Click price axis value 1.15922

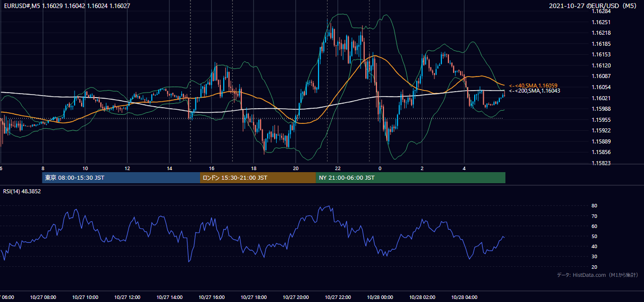[x=601, y=130]
